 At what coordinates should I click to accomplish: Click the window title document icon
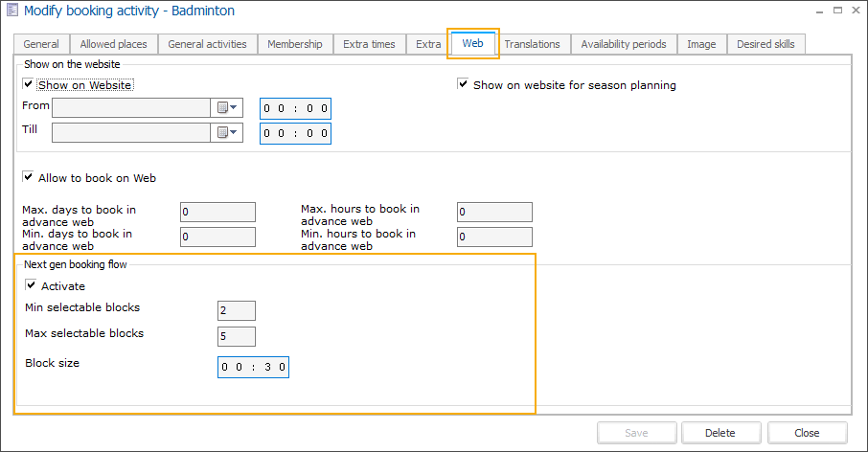11,11
